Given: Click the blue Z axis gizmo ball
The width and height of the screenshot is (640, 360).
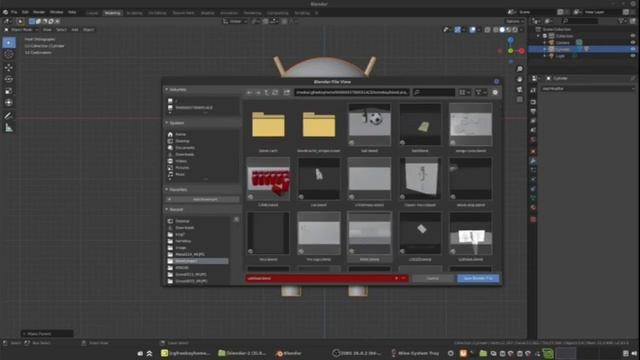Looking at the screenshot, I should click(511, 40).
